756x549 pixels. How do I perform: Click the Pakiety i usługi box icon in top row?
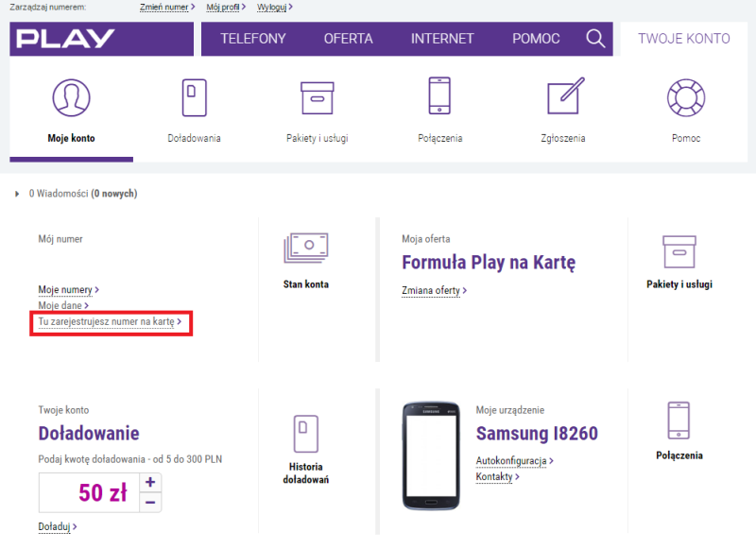coord(318,98)
